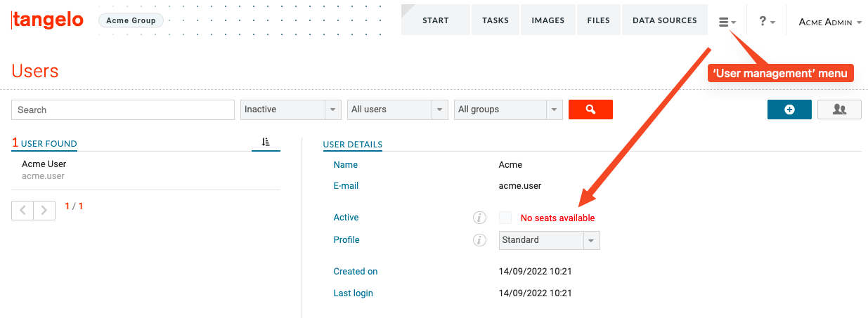Click the blue add user plus button
868x318 pixels.
tap(789, 110)
